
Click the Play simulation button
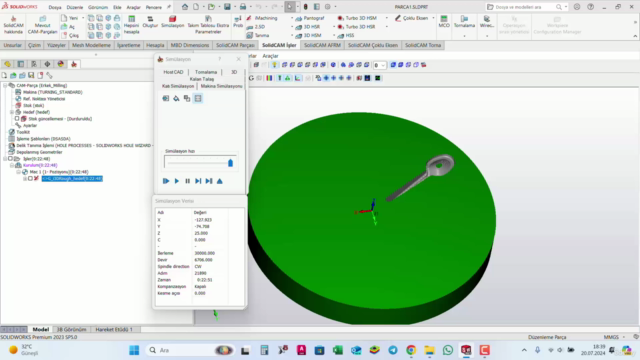point(177,181)
